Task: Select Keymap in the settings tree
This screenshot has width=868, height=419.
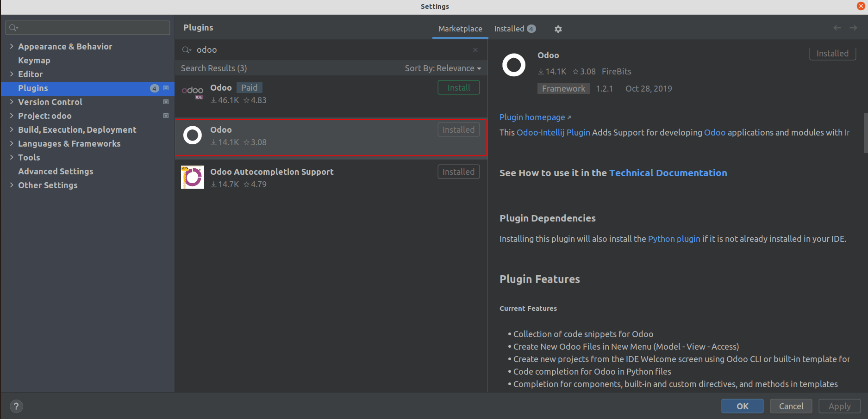Action: coord(34,60)
